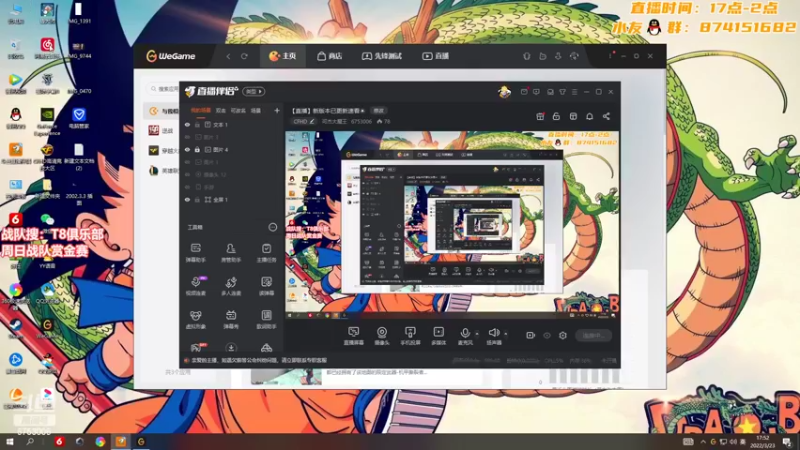
Task: Add a new scene with plus button
Action: 277,110
